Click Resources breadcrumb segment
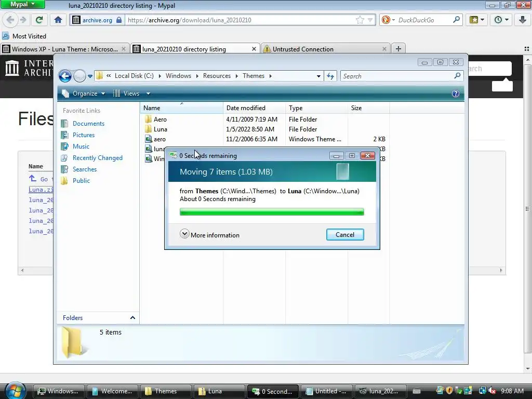Image resolution: width=532 pixels, height=399 pixels. tap(217, 76)
